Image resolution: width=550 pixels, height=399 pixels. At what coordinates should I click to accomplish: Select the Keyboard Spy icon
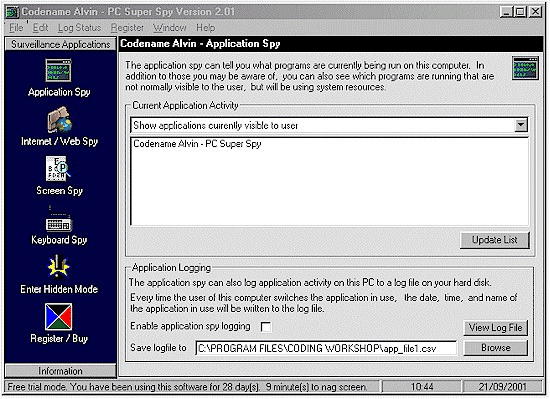(x=59, y=220)
